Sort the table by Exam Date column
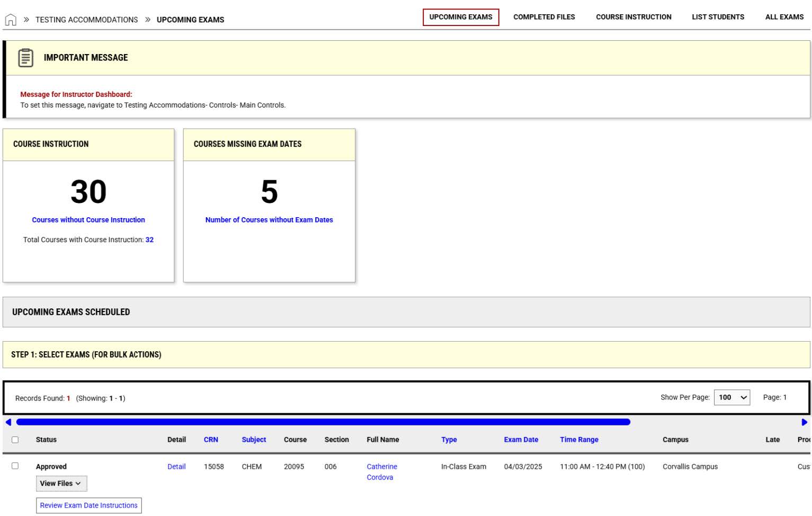 (521, 440)
